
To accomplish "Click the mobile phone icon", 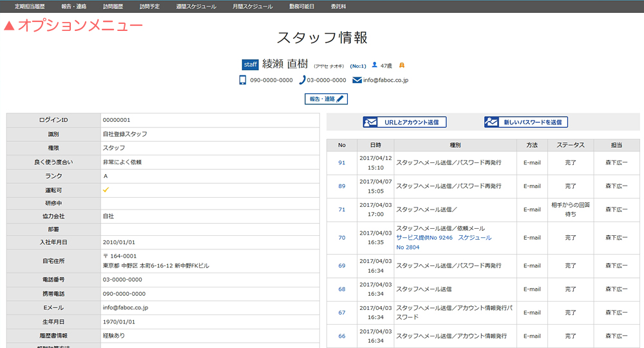I will pos(243,80).
